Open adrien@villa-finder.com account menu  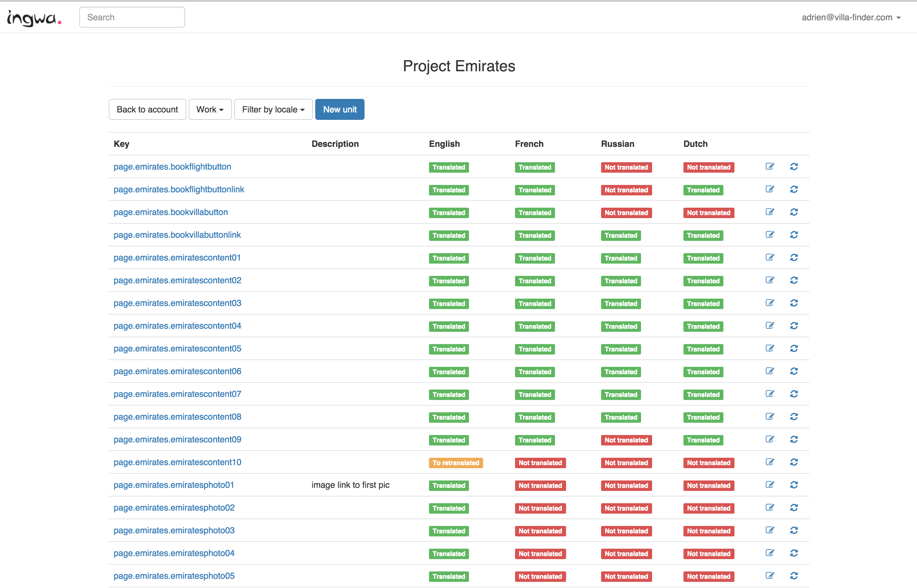(x=851, y=18)
